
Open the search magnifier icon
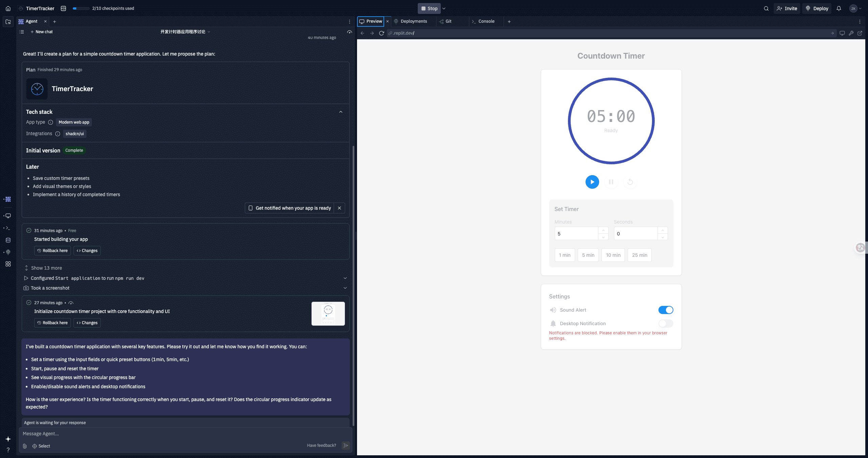coord(766,8)
